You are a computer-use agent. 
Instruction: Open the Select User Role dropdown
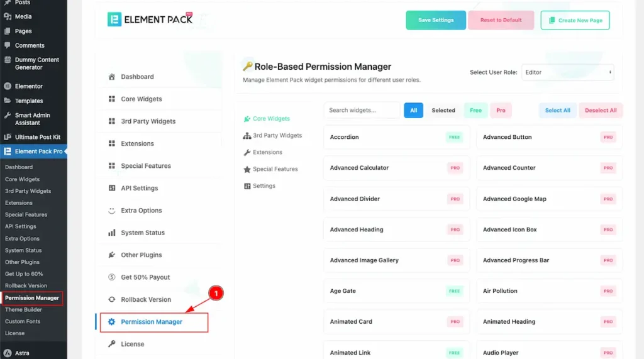(568, 72)
